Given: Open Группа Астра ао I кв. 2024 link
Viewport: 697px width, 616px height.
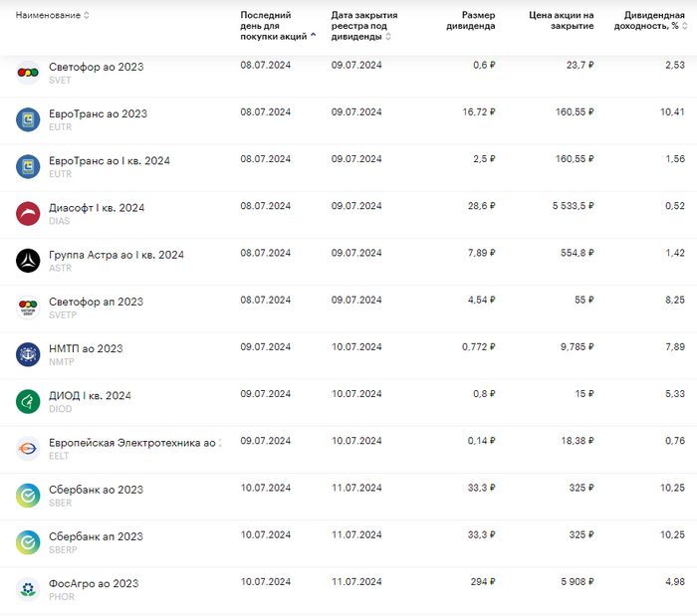Looking at the screenshot, I should (116, 255).
